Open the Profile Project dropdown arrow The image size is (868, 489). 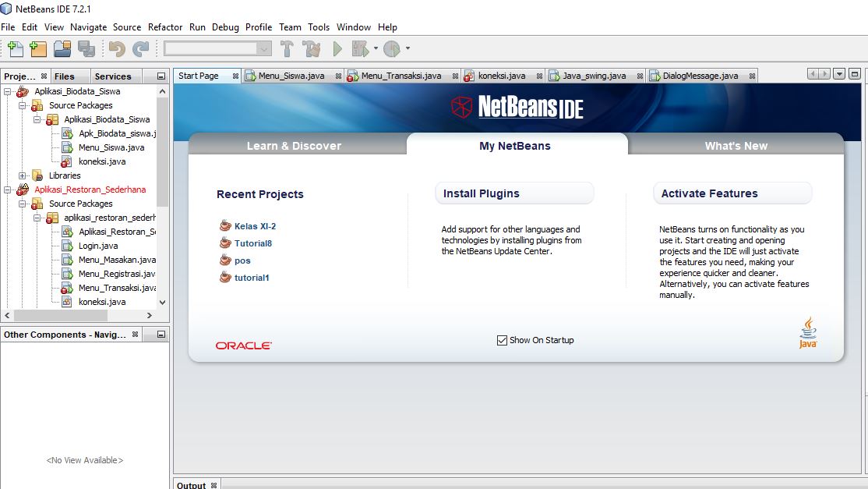click(408, 48)
